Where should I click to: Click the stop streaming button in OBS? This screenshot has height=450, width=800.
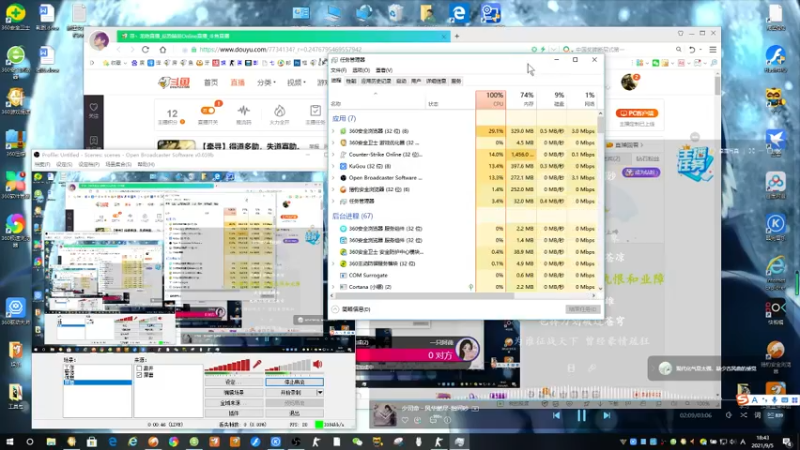[294, 382]
